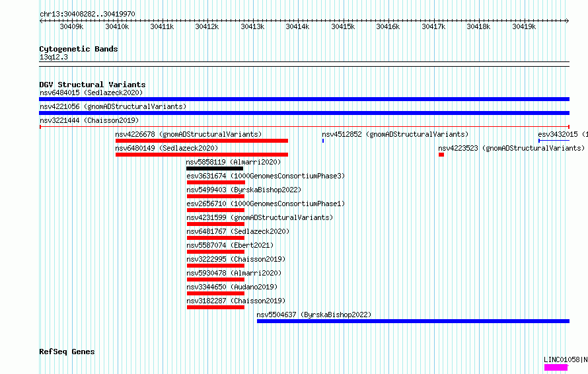Open nsv5499403 (ByrskaBishop2022) label
Image resolution: width=588 pixels, height=374 pixels.
[244, 190]
